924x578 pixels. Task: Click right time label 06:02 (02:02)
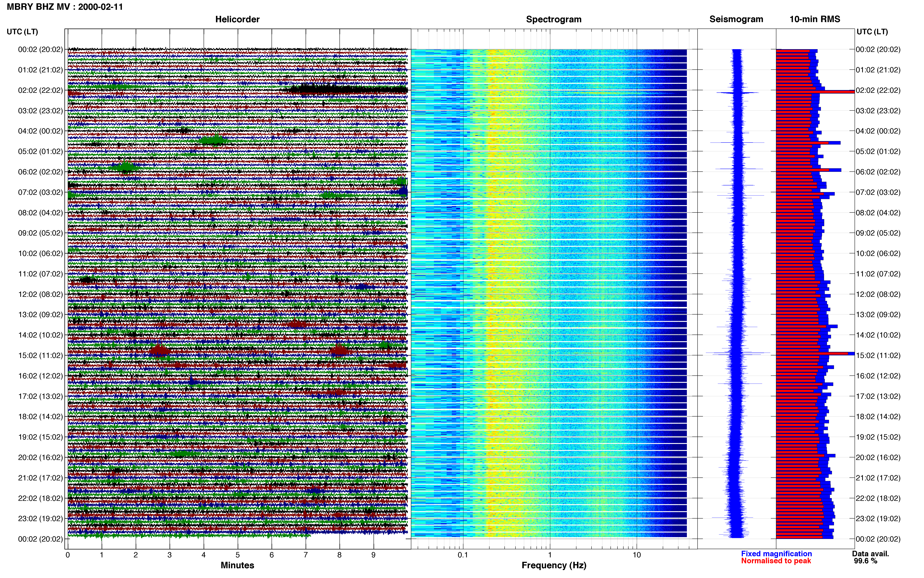tap(878, 172)
